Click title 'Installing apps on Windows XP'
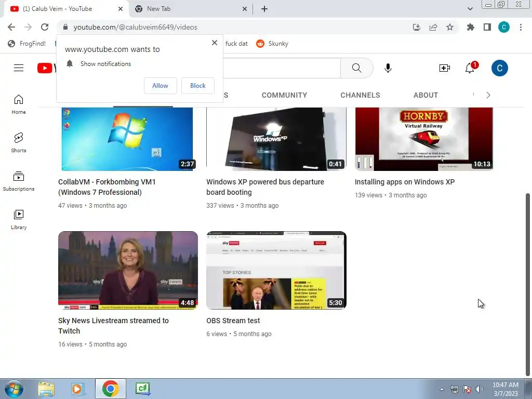Screen dimensions: 532x399 (404, 182)
